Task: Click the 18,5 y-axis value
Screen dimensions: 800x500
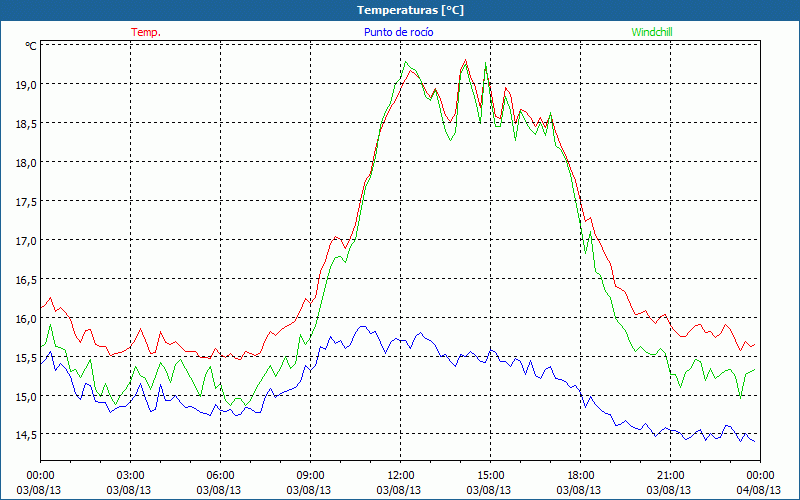Action: 27,123
